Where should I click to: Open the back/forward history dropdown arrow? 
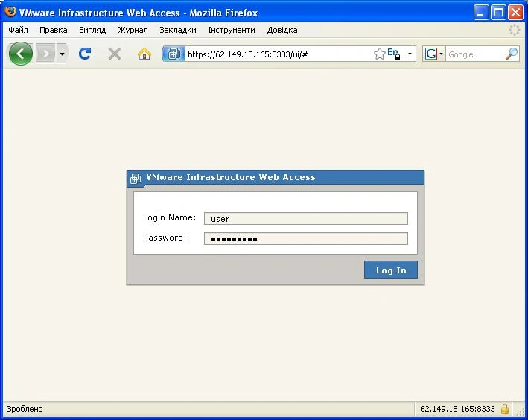click(62, 54)
